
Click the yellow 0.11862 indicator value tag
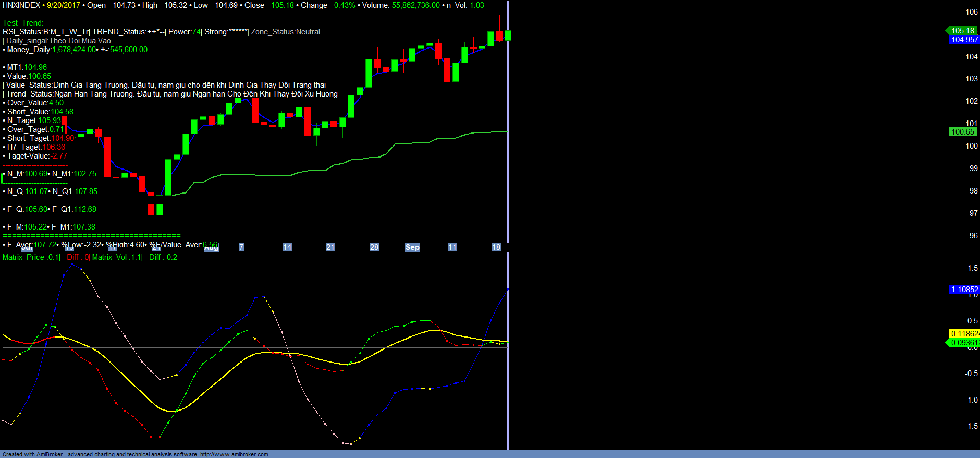coord(964,334)
